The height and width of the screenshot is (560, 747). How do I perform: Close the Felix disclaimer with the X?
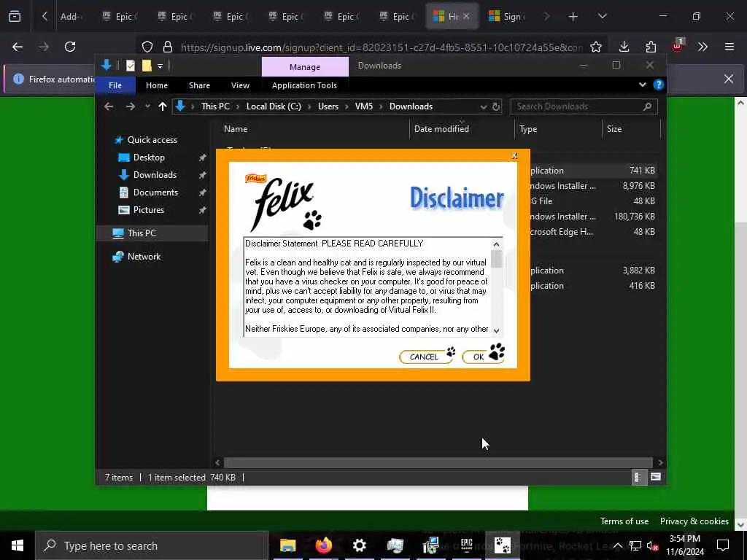pos(514,156)
